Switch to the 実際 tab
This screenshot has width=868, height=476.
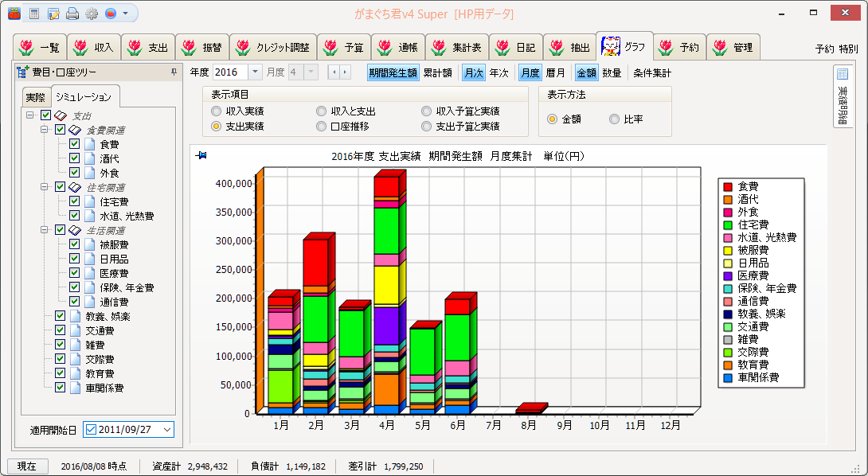pos(35,97)
